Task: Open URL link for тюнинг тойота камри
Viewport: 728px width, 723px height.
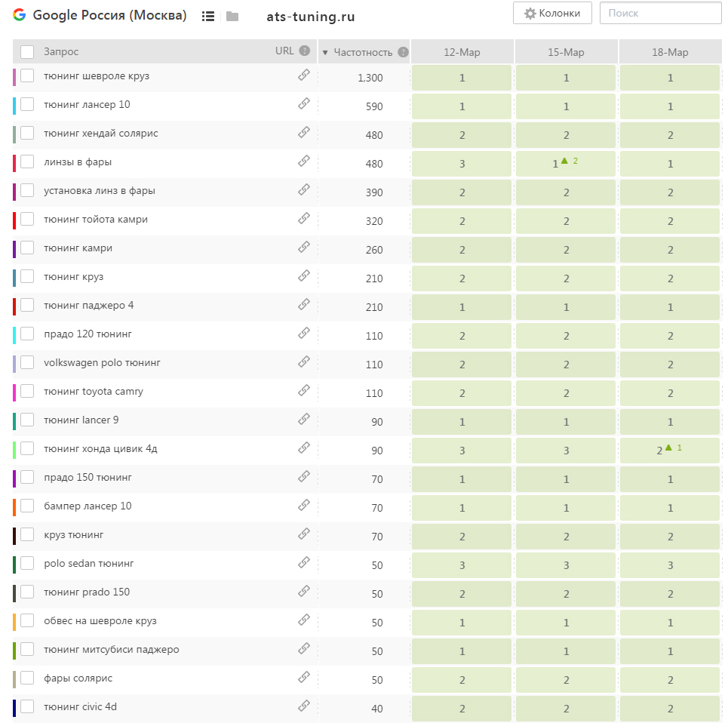Action: 304,218
